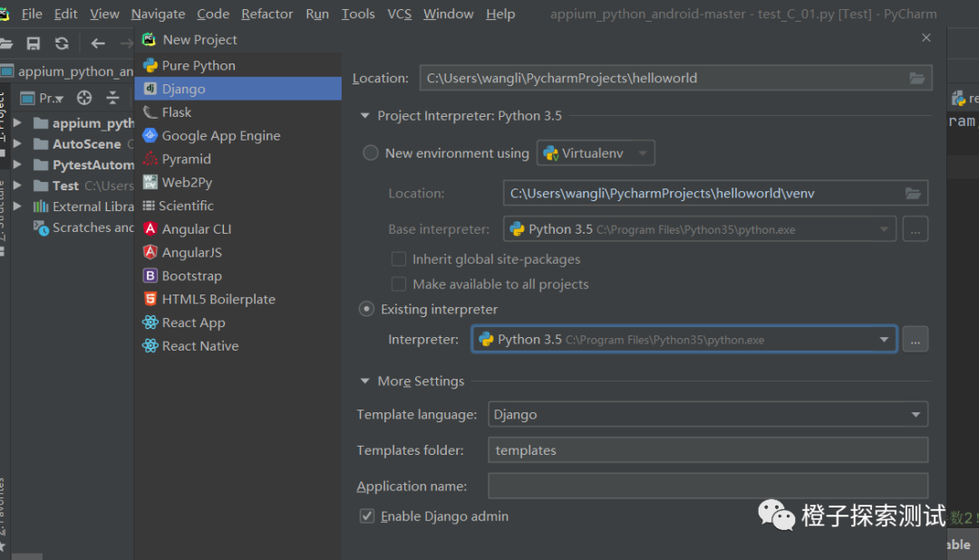Click the Synchronize toolbar icon
Screen dimensions: 979x560
pos(62,43)
